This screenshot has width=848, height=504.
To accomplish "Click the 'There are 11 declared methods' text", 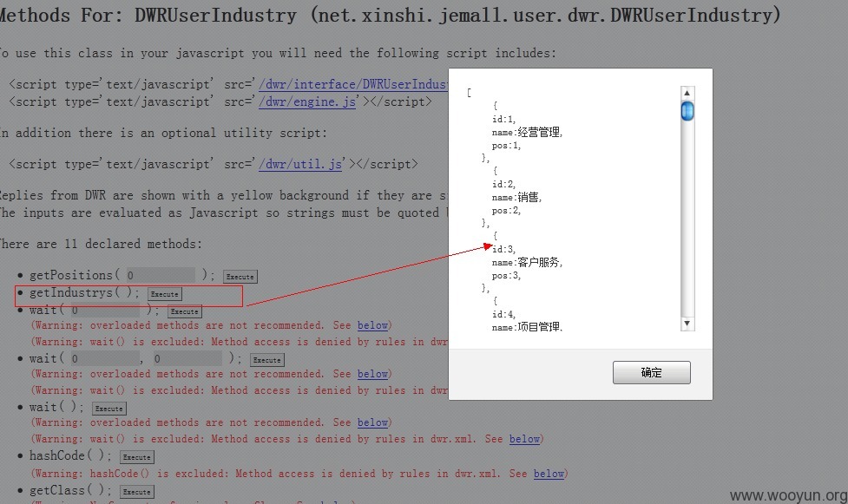I will 101,244.
